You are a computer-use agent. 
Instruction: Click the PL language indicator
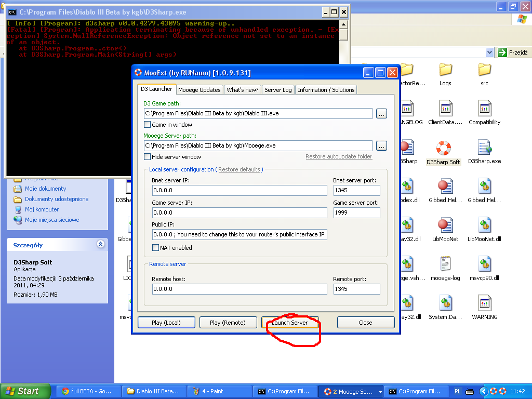457,391
